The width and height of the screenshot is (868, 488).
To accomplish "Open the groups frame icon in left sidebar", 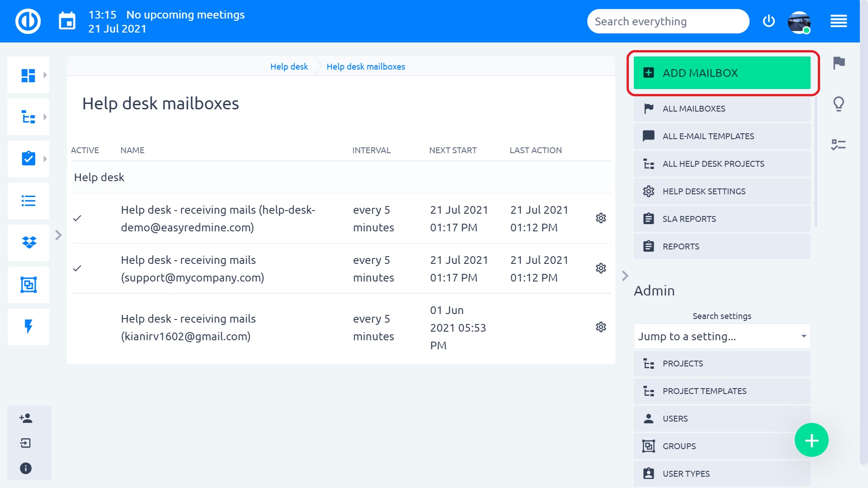I will (x=28, y=285).
